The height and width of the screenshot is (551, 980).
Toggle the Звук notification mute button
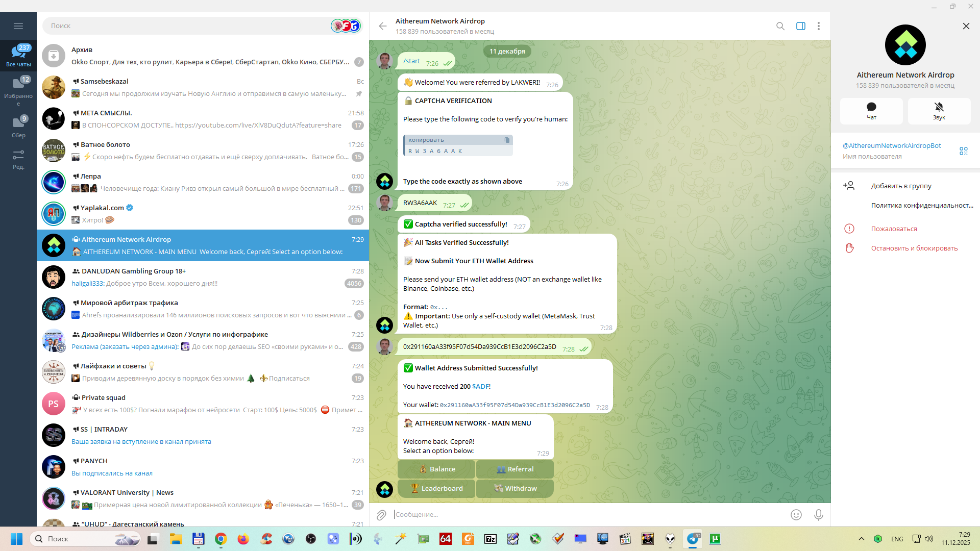[x=939, y=111]
